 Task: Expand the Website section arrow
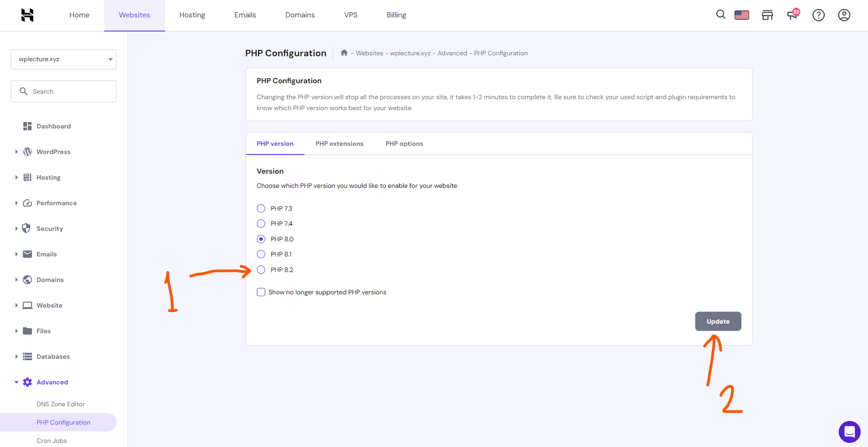[16, 305]
